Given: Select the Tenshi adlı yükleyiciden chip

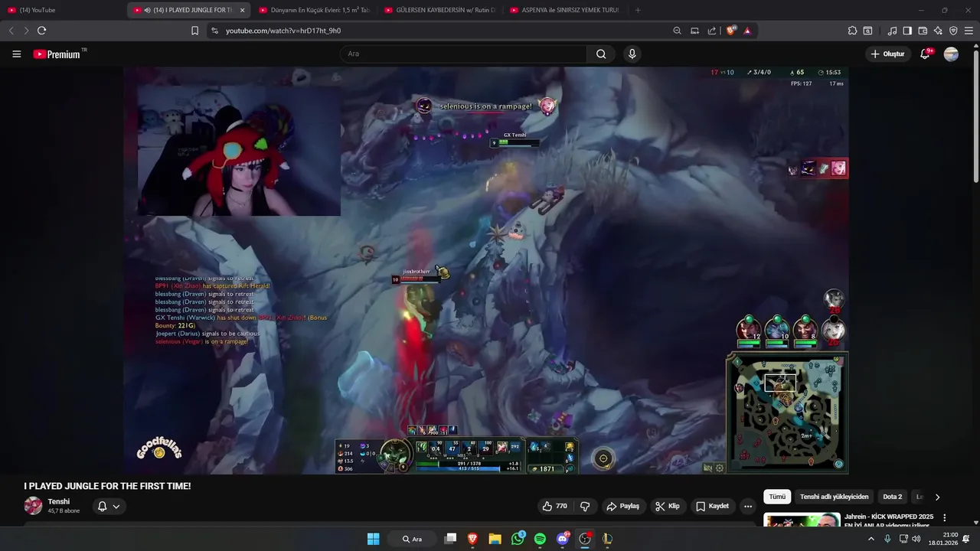Looking at the screenshot, I should (835, 497).
